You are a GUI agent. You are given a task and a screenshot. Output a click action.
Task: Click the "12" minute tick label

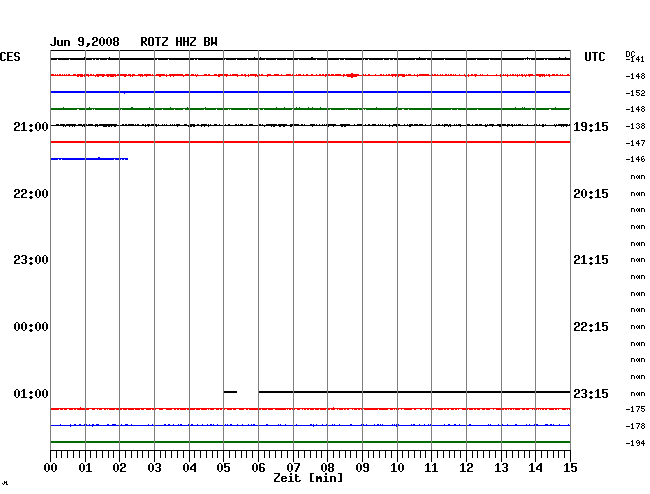click(x=466, y=468)
